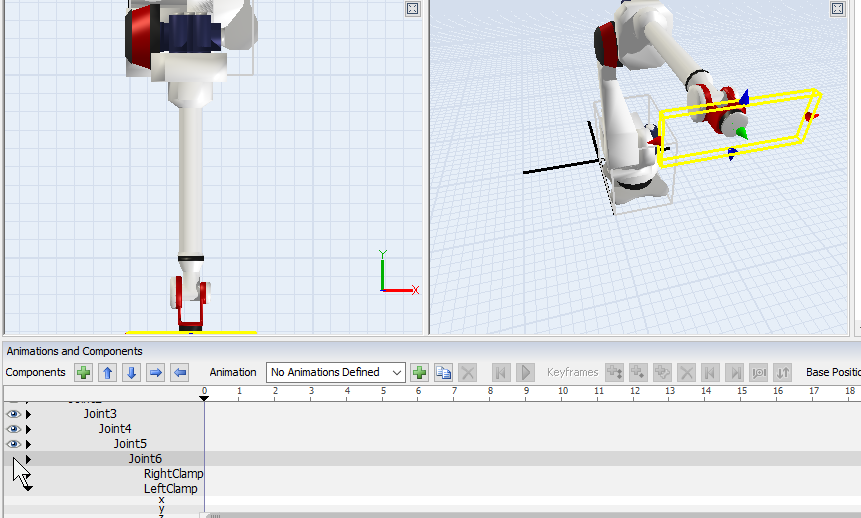861x518 pixels.
Task: Add a new animation with the green plus
Action: pos(420,372)
